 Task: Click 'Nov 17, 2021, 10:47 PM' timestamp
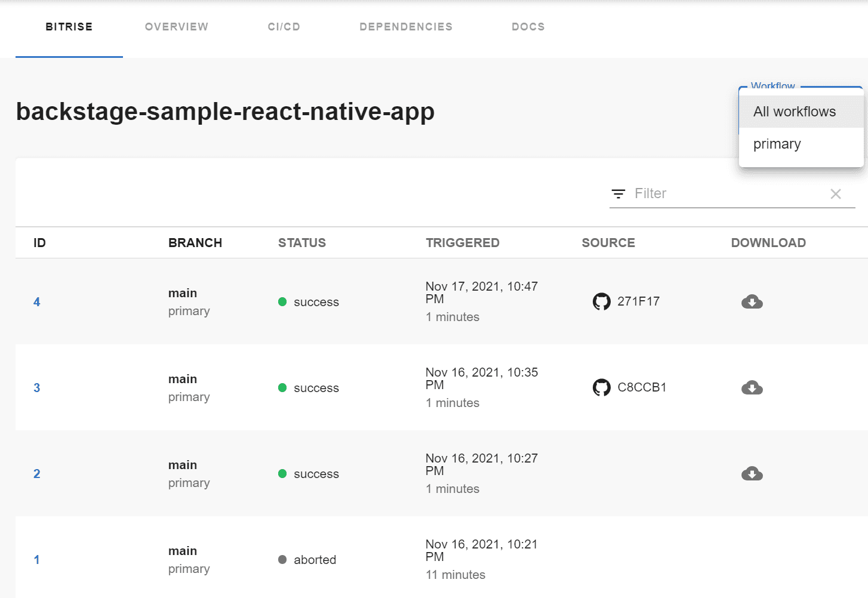click(x=482, y=292)
